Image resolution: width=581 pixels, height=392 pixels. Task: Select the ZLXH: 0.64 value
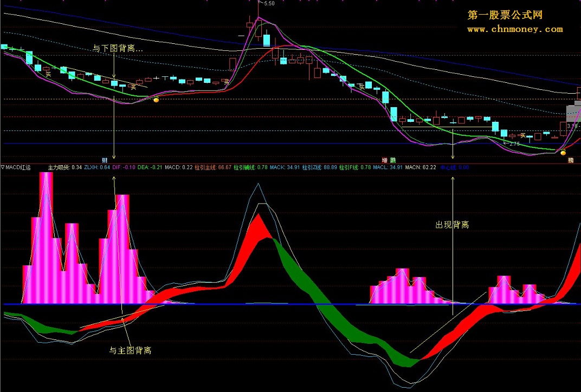96,167
